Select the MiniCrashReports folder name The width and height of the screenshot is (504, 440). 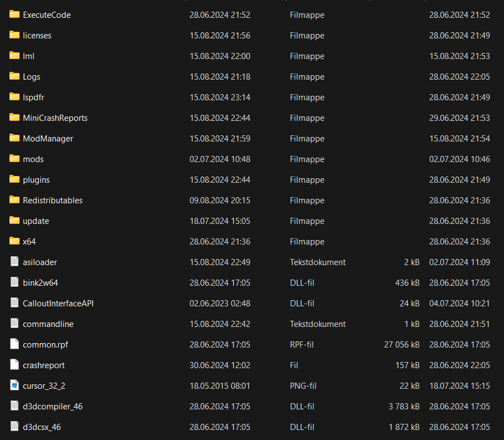55,118
